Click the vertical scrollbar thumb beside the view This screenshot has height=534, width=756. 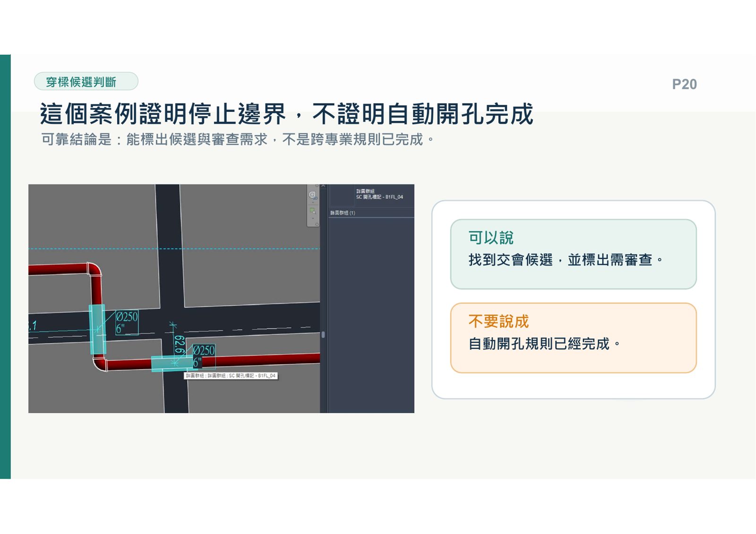tap(323, 335)
